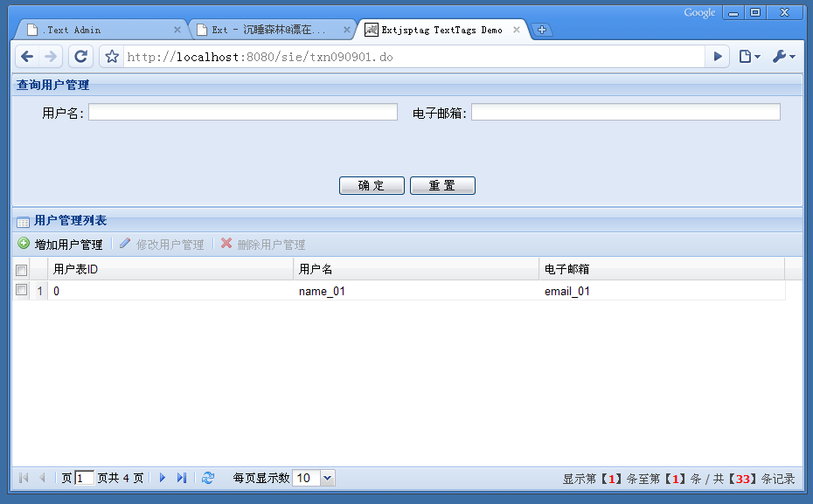Click the 查询用户管理 panel header
The width and height of the screenshot is (813, 504).
[407, 85]
